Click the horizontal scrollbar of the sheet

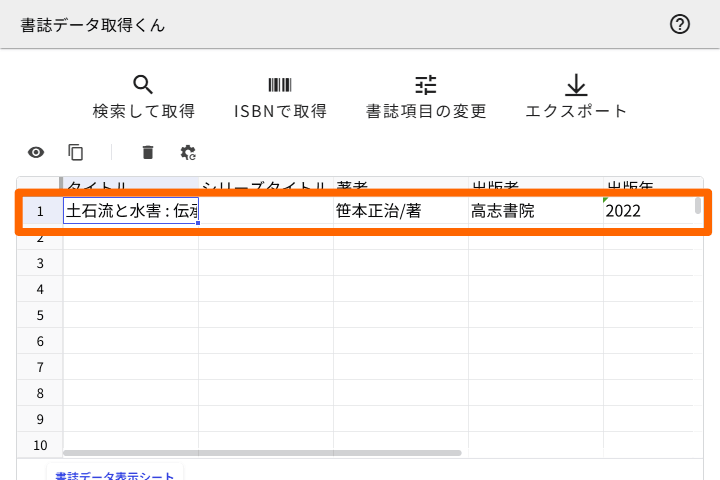[x=262, y=453]
